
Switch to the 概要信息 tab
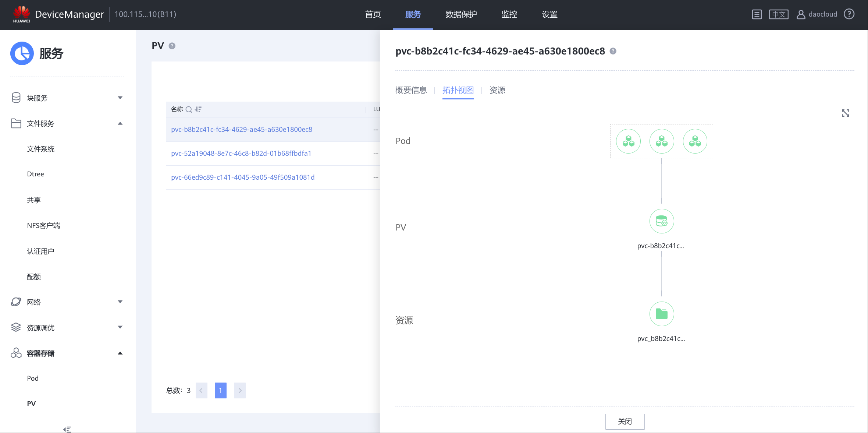411,90
